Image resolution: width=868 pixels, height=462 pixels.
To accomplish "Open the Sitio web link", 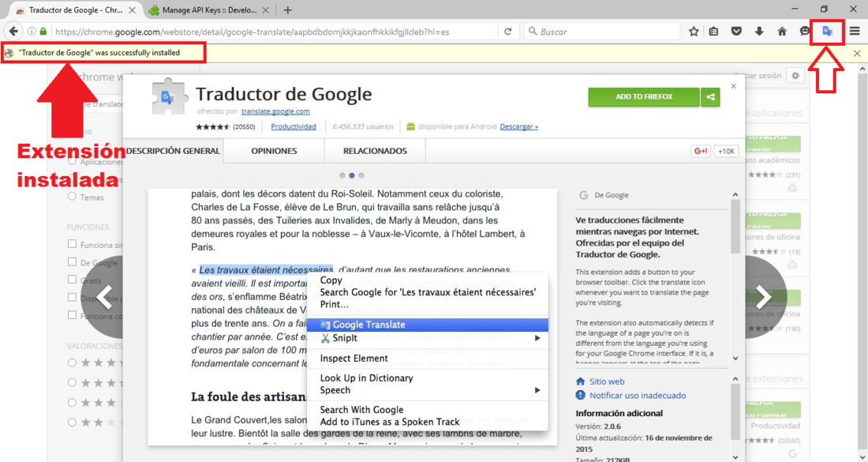I will 607,381.
